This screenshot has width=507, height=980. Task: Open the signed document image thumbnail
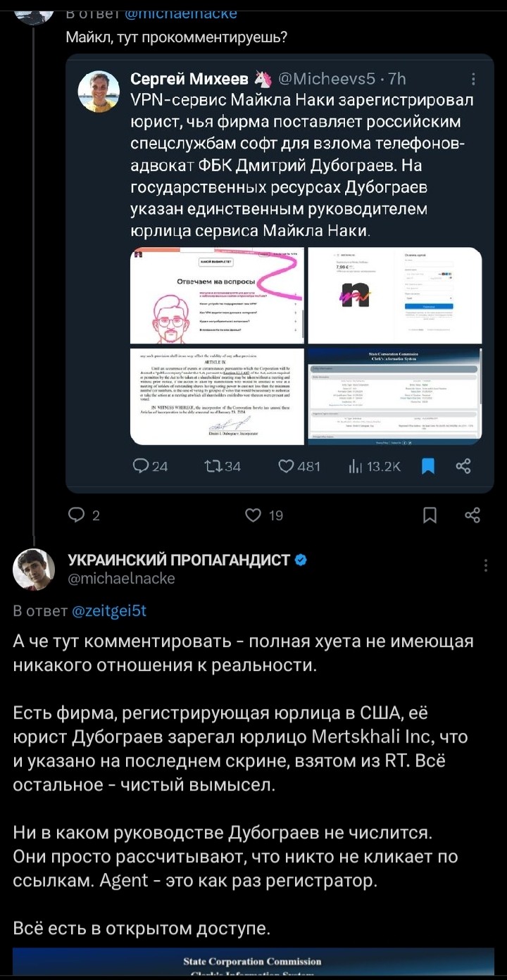tap(217, 396)
